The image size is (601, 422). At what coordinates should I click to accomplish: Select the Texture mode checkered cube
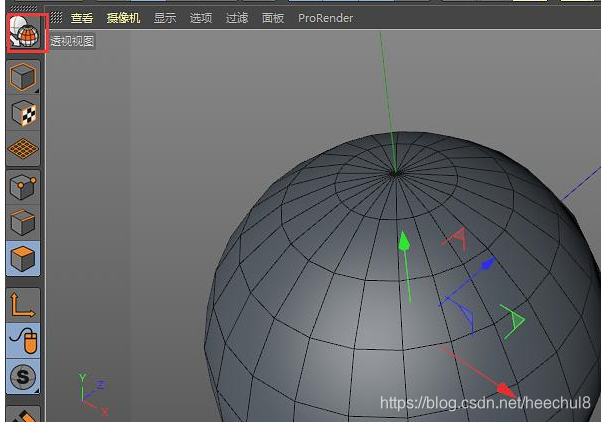(23, 113)
